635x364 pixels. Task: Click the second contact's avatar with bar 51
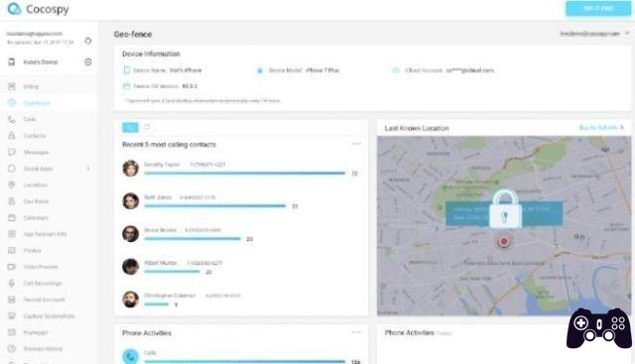click(130, 200)
